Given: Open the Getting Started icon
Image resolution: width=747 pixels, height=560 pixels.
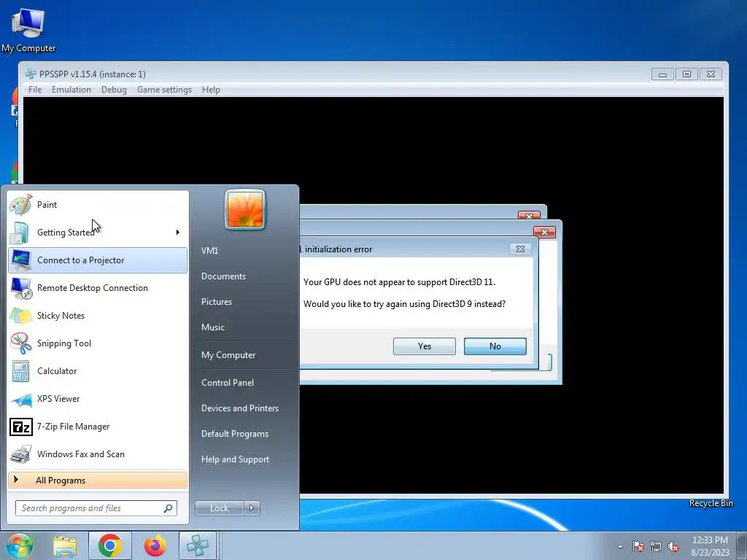Looking at the screenshot, I should pos(20,233).
